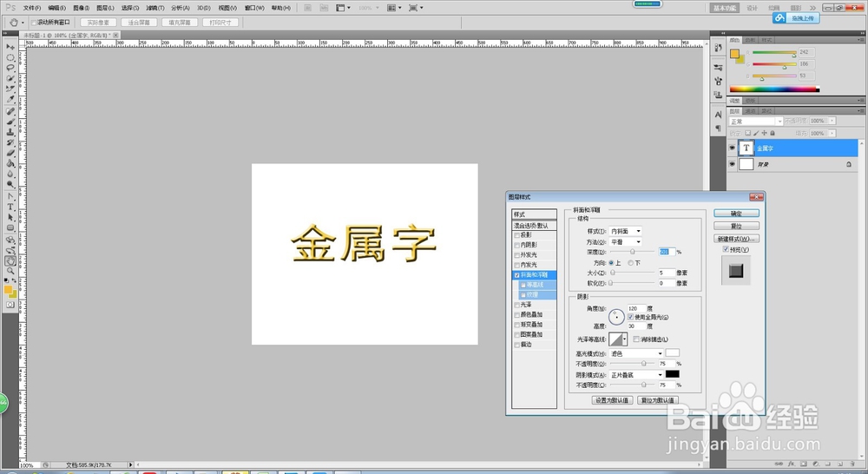This screenshot has width=868, height=474.
Task: Open the 高光模式 滤色 dropdown
Action: [636, 353]
